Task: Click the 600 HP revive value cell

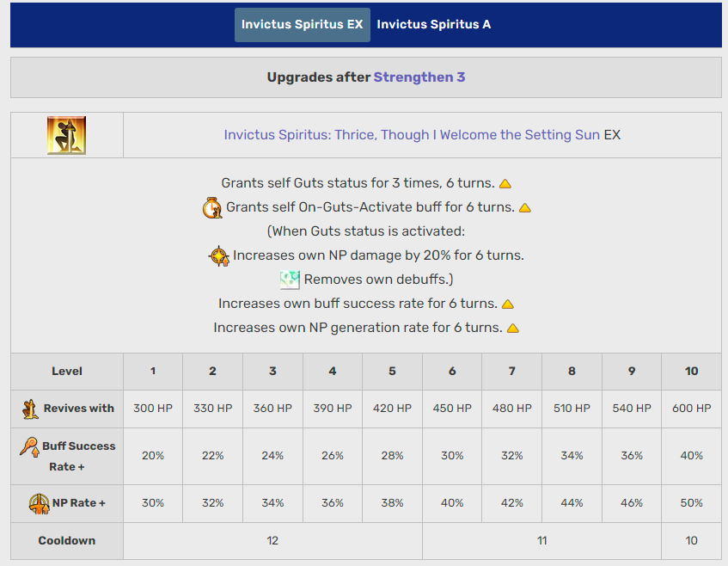Action: [x=691, y=409]
